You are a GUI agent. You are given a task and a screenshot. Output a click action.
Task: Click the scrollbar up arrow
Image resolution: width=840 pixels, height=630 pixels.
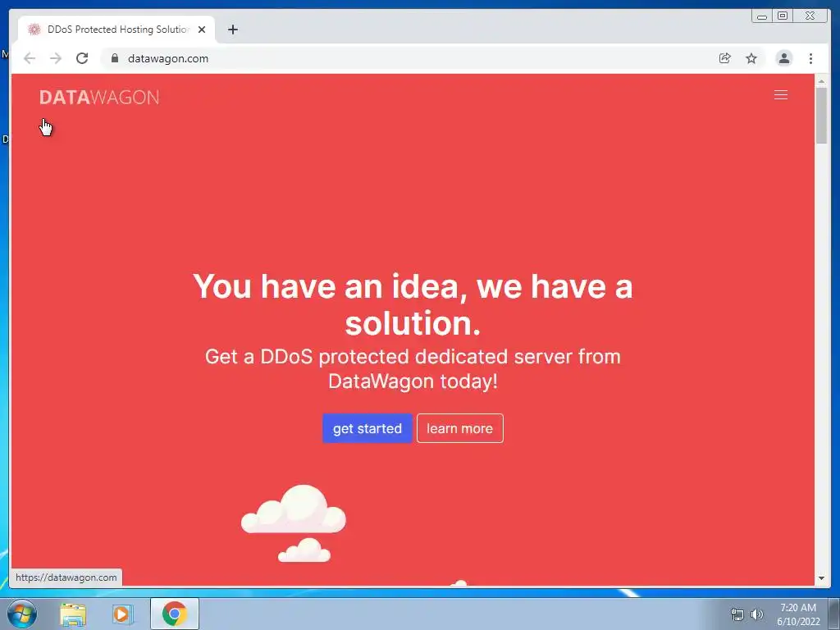[821, 81]
